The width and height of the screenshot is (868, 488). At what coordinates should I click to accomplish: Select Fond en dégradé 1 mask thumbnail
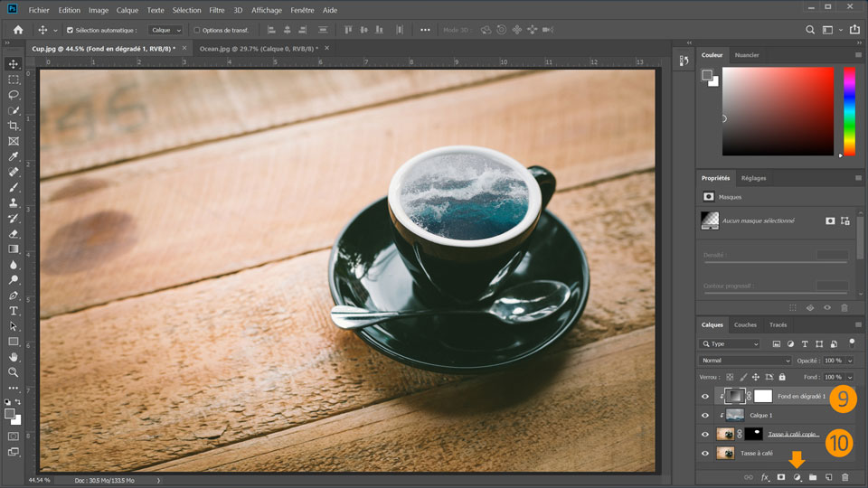coord(763,396)
